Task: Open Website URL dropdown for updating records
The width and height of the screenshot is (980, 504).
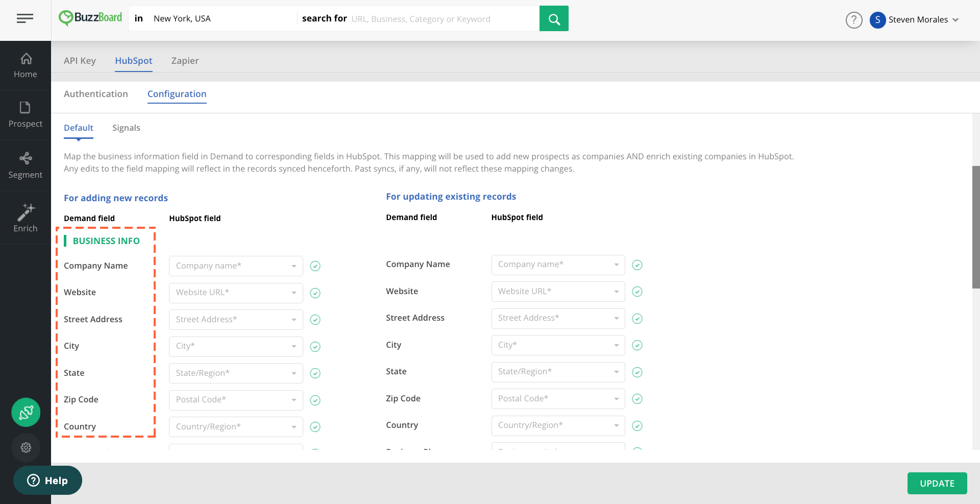Action: 558,292
